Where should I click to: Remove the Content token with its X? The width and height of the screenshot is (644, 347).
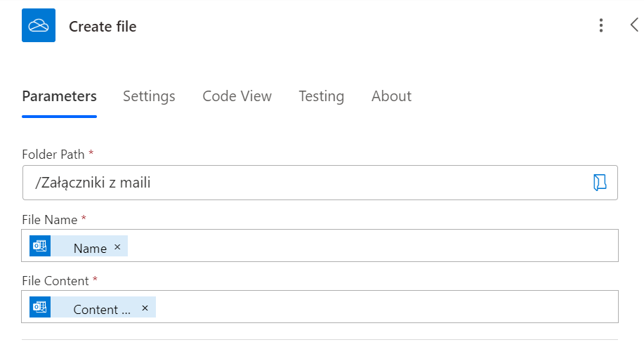(145, 308)
